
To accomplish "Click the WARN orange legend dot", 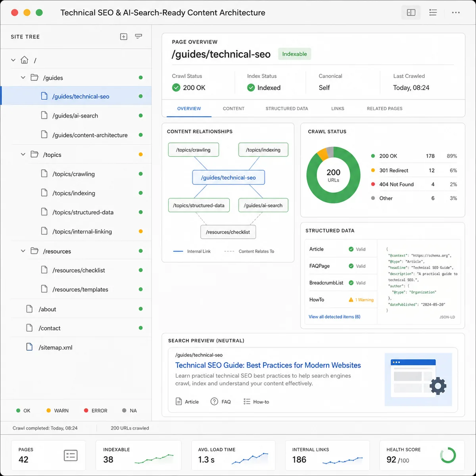I will tap(48, 411).
